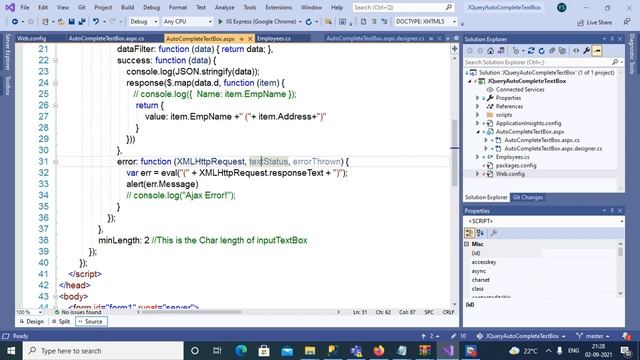This screenshot has height=360, width=640.
Task: Click the taskbar search box
Action: pos(103,351)
